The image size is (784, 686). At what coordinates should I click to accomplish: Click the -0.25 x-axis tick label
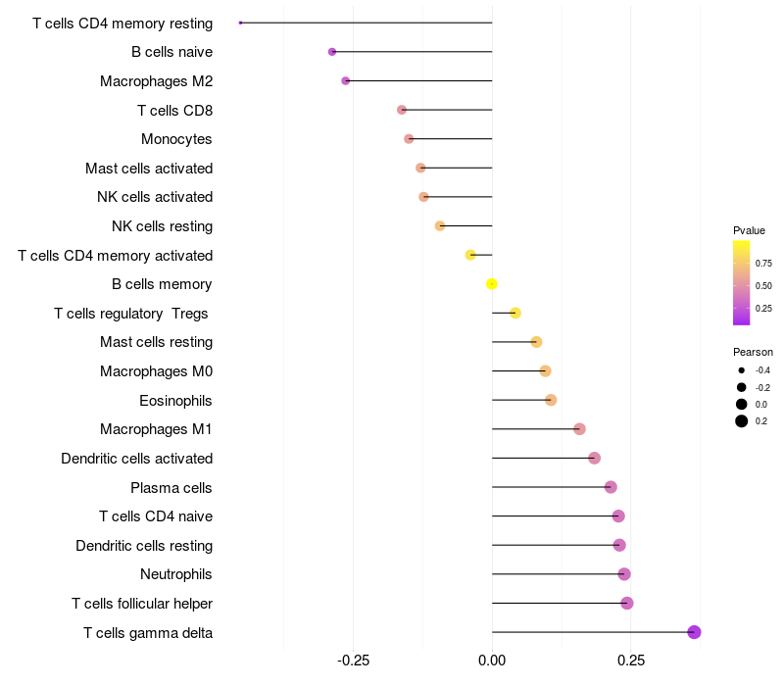353,660
